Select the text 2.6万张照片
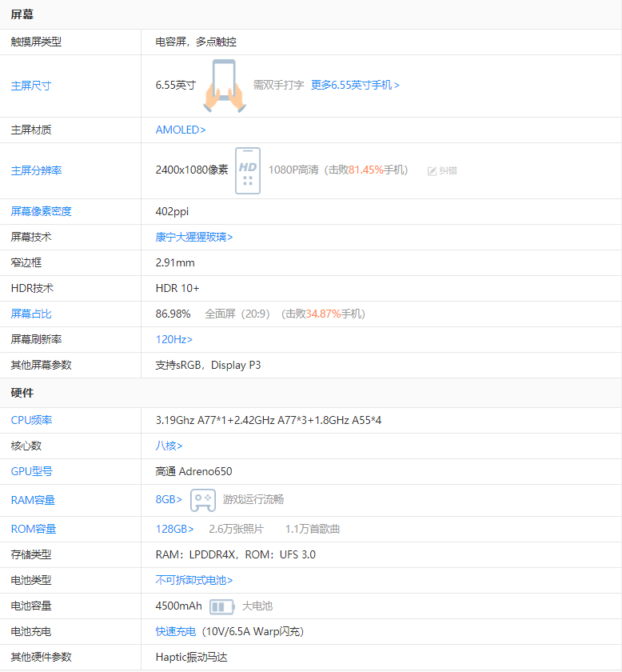This screenshot has width=622, height=672. 236,529
